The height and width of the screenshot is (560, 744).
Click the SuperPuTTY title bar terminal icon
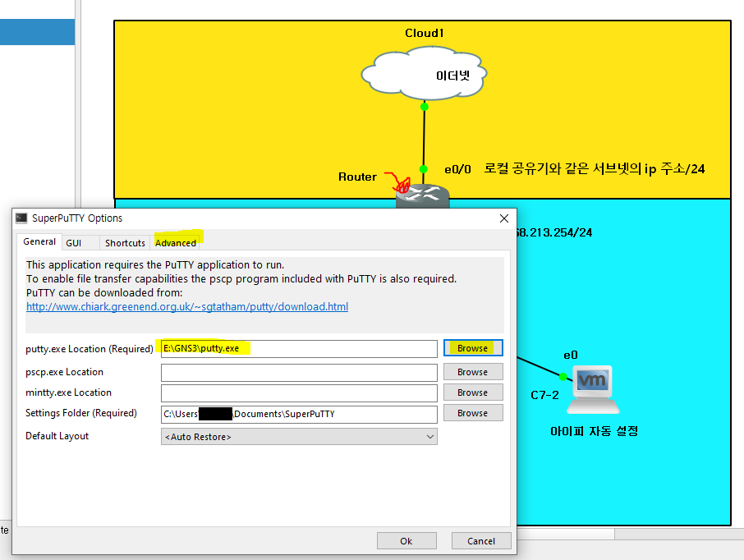click(21, 218)
